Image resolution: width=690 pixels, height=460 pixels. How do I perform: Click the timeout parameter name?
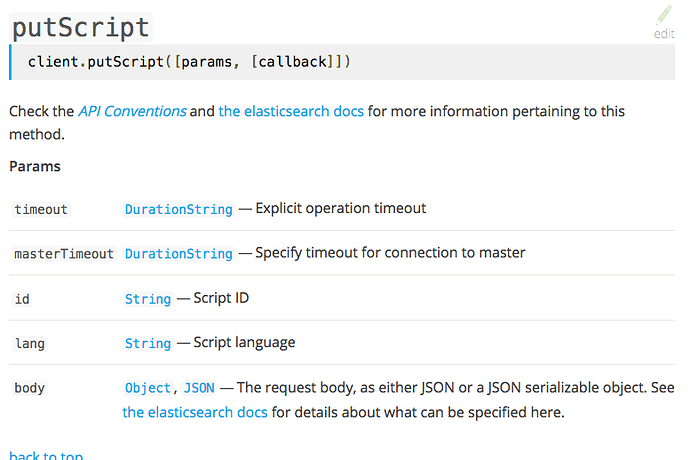pos(41,209)
